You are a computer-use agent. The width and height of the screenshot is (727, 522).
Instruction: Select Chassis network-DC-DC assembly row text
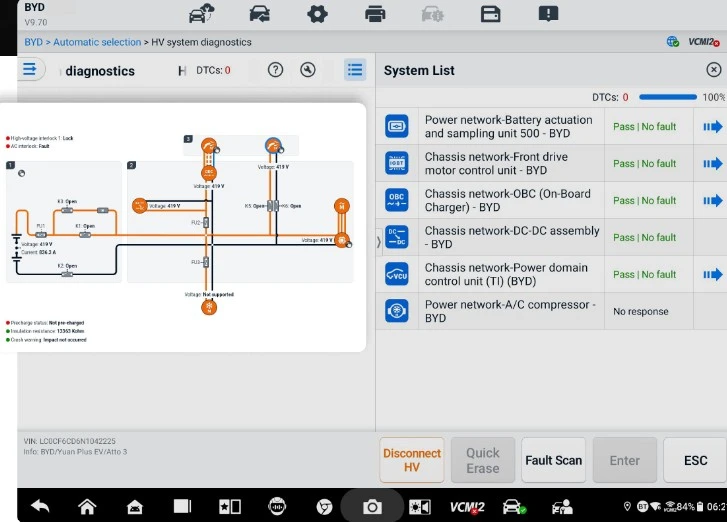[x=512, y=237]
